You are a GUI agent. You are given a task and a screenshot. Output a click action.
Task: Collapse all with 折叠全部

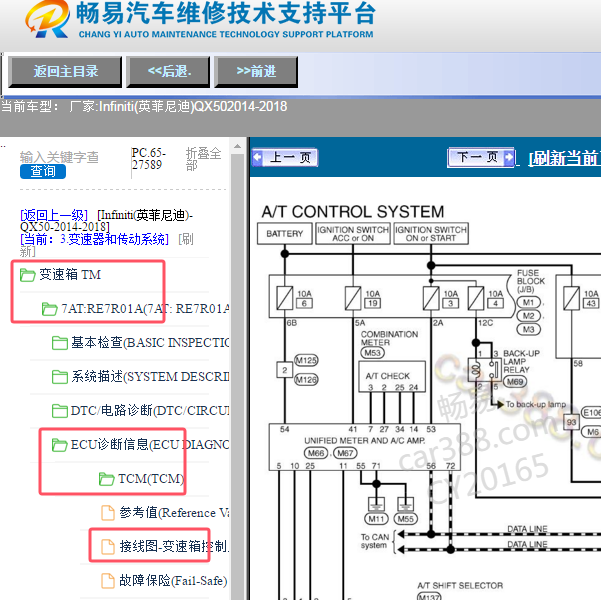[x=203, y=159]
